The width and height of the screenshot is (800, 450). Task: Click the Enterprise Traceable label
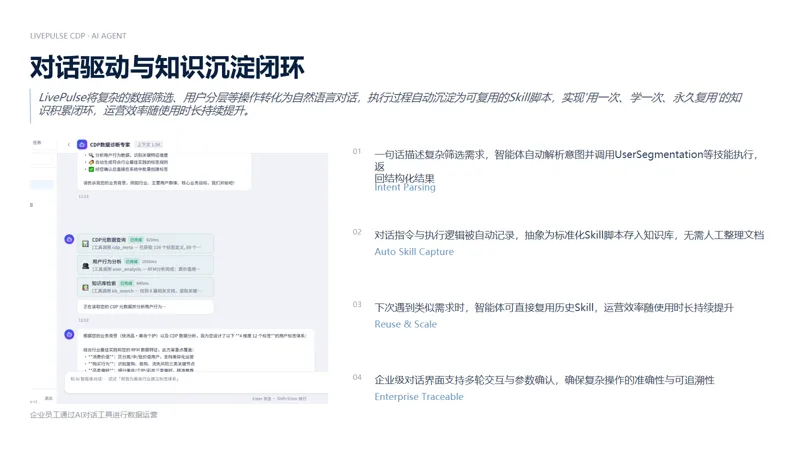pos(419,396)
